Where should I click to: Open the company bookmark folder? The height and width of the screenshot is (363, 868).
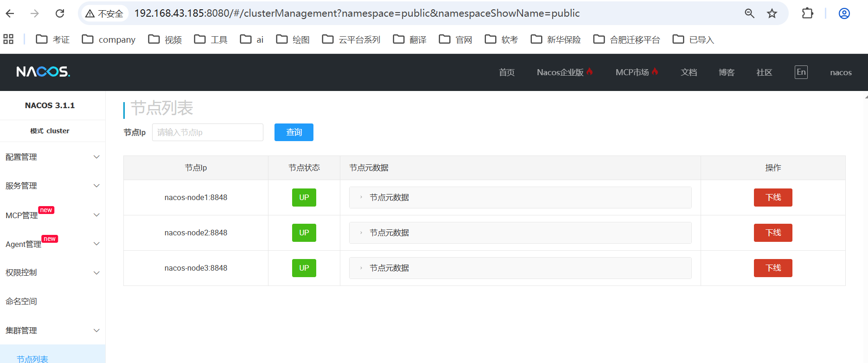[108, 39]
